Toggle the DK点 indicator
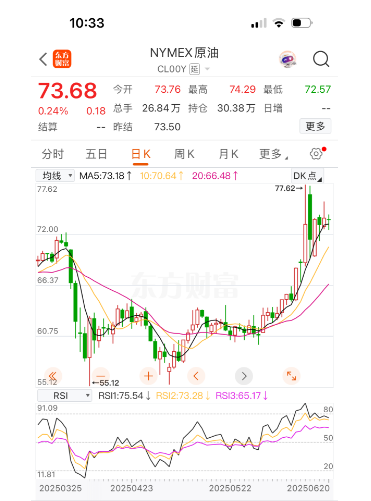Image resolution: width=371 pixels, height=501 pixels. (307, 176)
